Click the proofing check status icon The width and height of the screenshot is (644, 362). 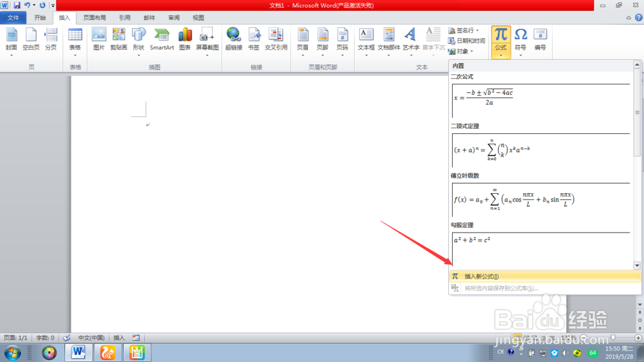click(x=66, y=338)
